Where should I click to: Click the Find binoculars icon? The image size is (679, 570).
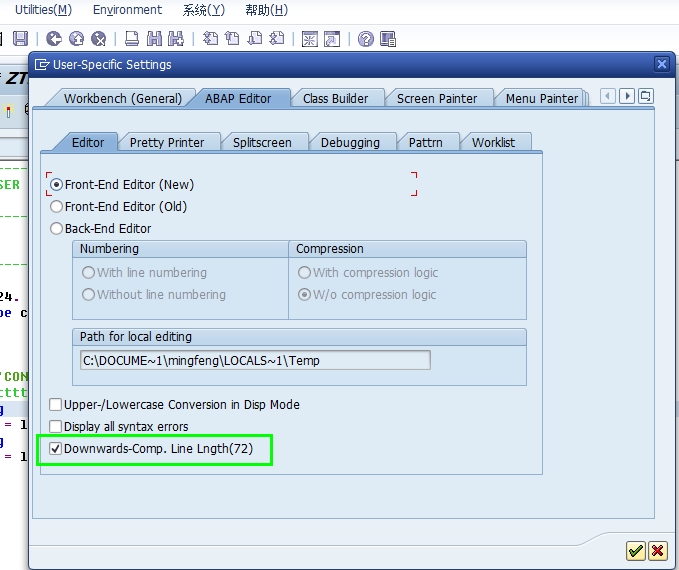click(154, 39)
